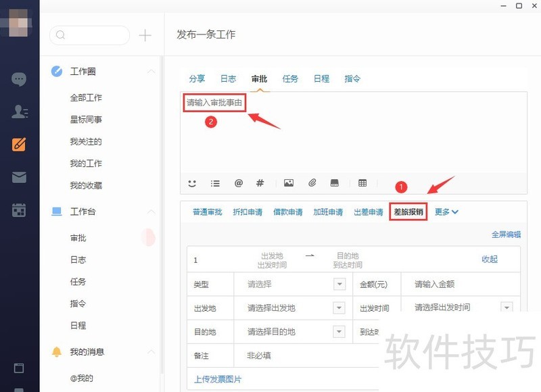Open the chat messages sidebar icon
541x392 pixels.
19,79
